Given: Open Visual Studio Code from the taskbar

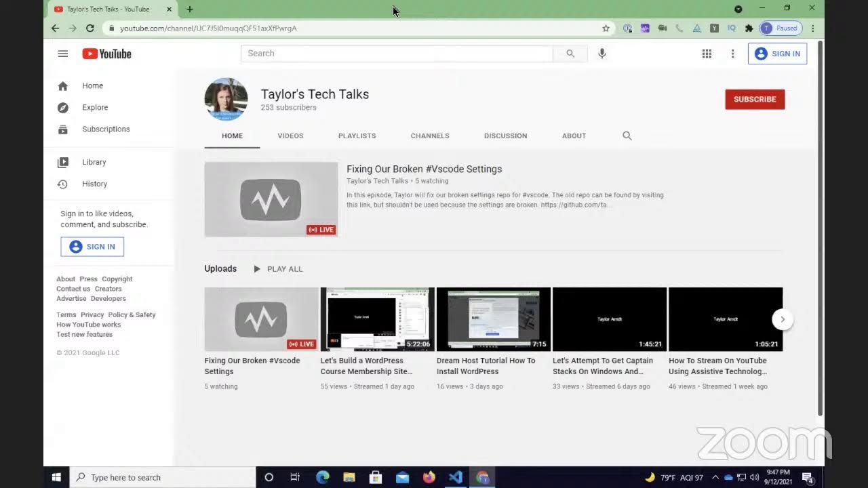Looking at the screenshot, I should pos(456,477).
